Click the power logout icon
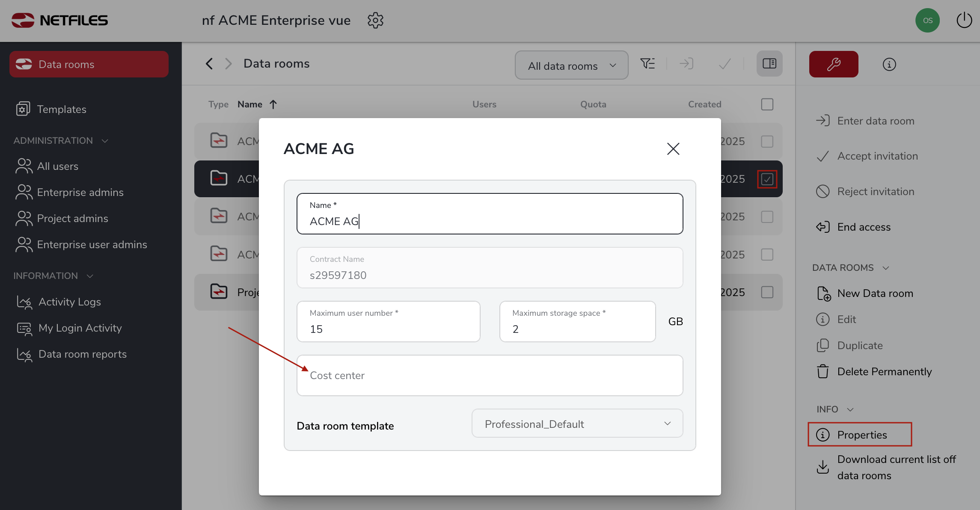Viewport: 980px width, 510px height. (x=964, y=21)
